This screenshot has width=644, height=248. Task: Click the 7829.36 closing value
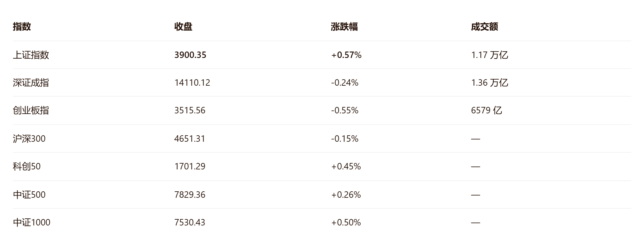tap(190, 195)
